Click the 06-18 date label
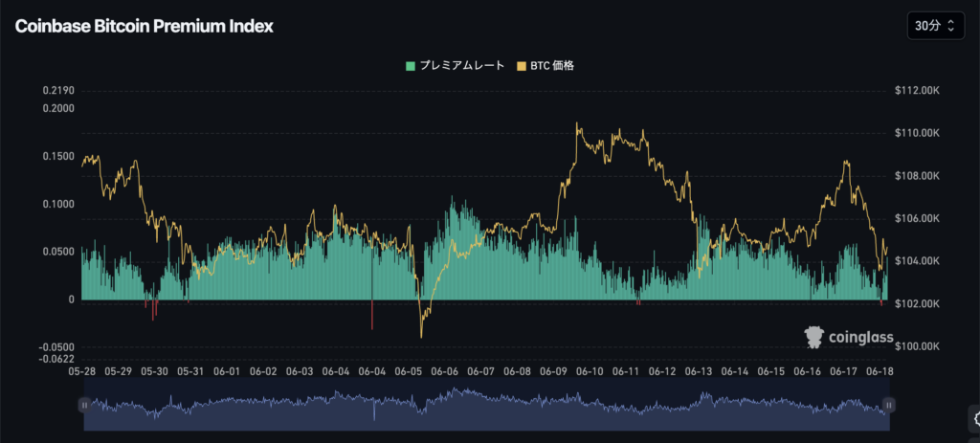The height and width of the screenshot is (443, 980). coord(880,371)
